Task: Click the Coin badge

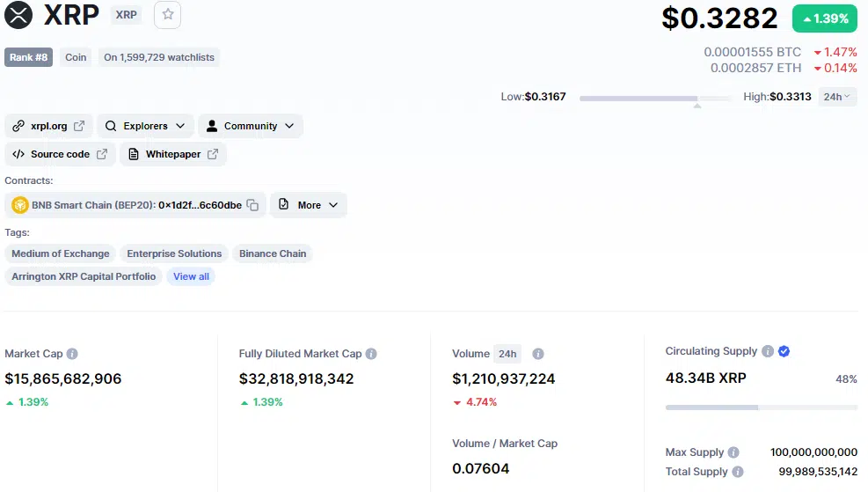Action: coord(76,57)
